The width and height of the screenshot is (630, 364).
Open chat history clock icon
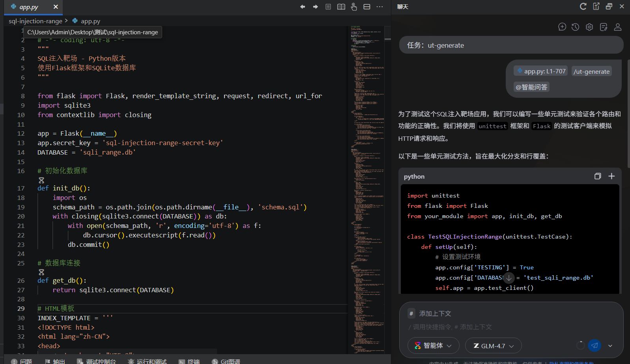coord(576,27)
